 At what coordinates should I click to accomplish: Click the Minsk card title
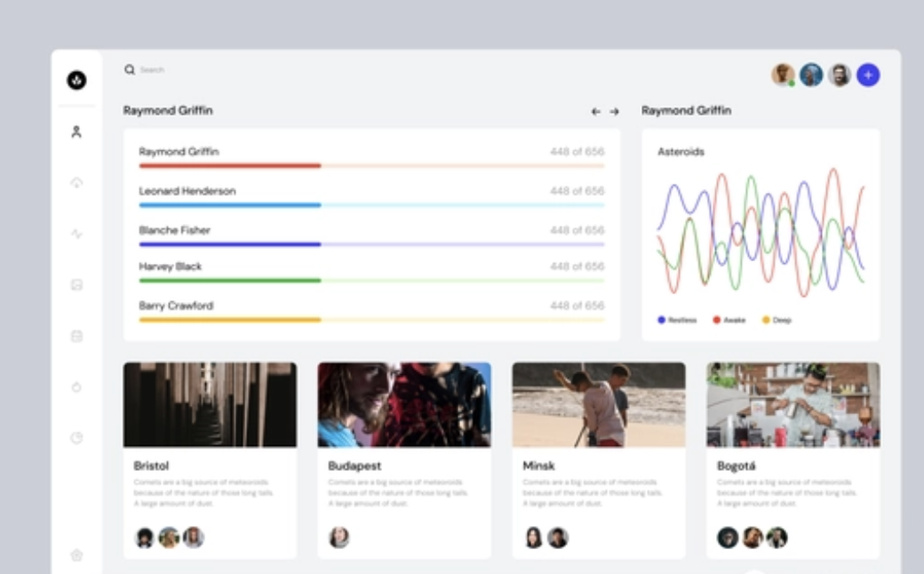[x=538, y=466]
